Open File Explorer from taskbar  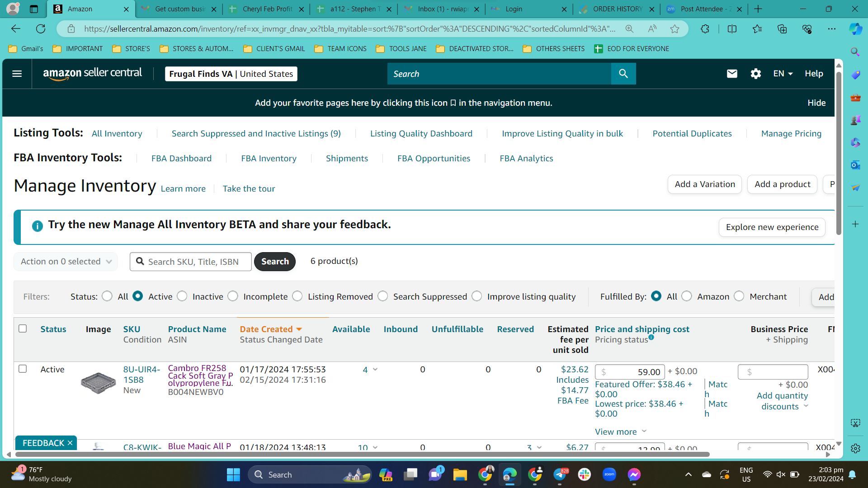pos(460,474)
